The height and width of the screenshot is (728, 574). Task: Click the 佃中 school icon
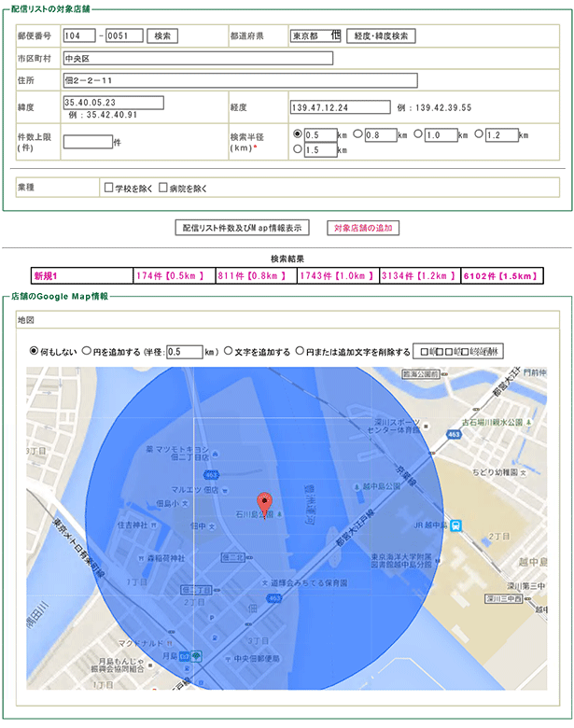212,526
